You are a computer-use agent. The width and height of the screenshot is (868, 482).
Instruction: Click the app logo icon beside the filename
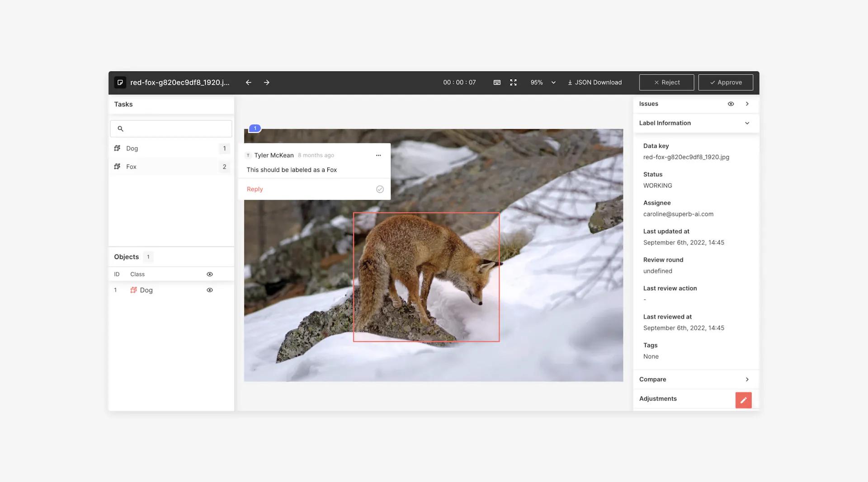[120, 82]
